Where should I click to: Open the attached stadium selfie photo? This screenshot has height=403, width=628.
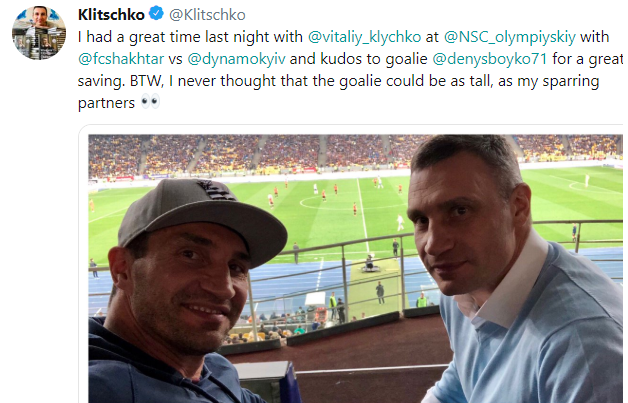coord(355,268)
